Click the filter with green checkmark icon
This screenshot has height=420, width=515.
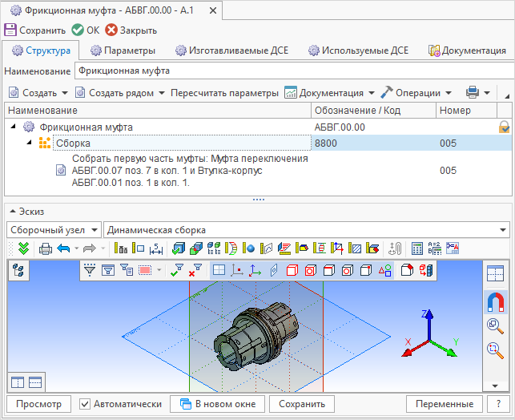[x=177, y=270]
